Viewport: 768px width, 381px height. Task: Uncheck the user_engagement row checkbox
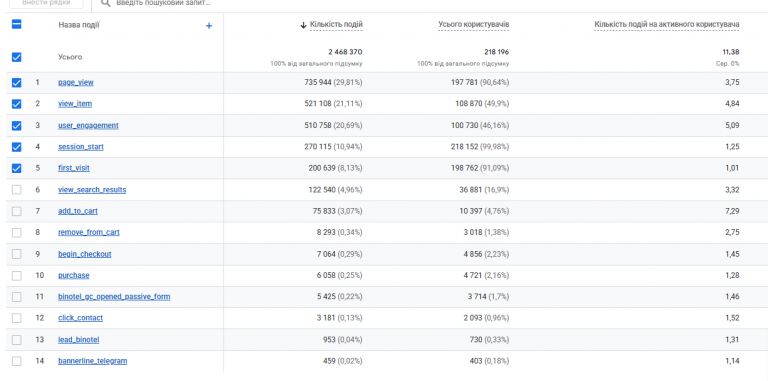(16, 126)
